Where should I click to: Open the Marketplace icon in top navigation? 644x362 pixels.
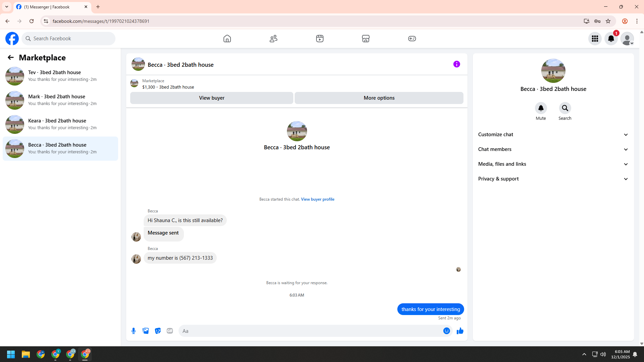point(366,39)
